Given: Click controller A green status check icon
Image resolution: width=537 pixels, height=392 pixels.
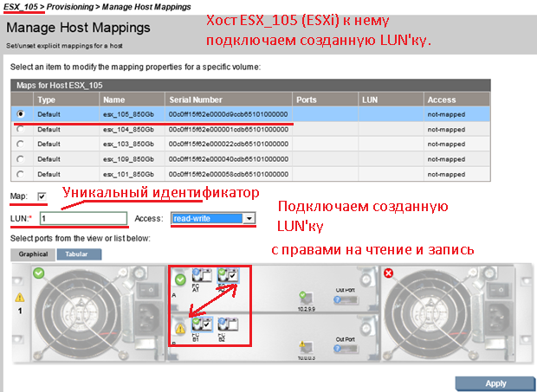Looking at the screenshot, I should click(178, 280).
